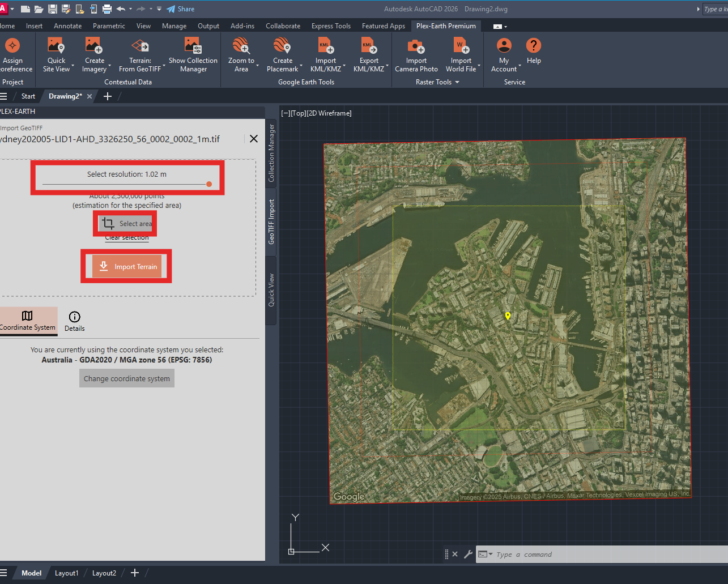Image resolution: width=728 pixels, height=584 pixels.
Task: Switch to the Details tab
Action: coord(74,321)
